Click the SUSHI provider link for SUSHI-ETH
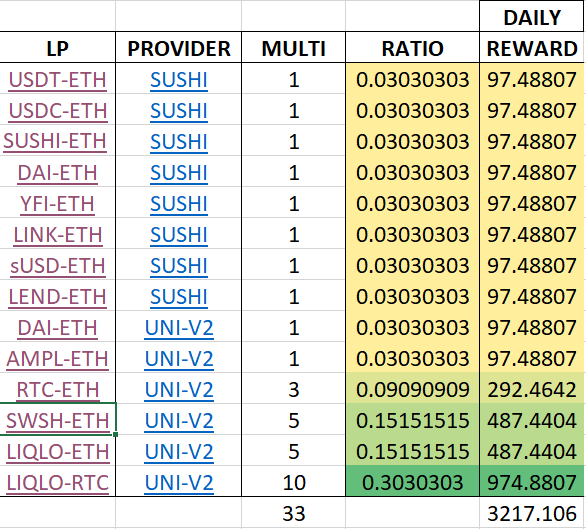 [x=179, y=142]
